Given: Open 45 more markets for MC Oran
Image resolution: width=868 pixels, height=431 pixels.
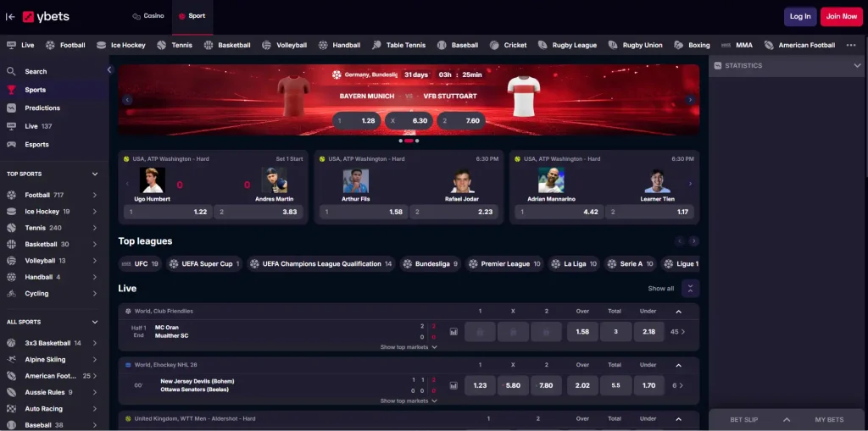Looking at the screenshot, I should pos(678,332).
